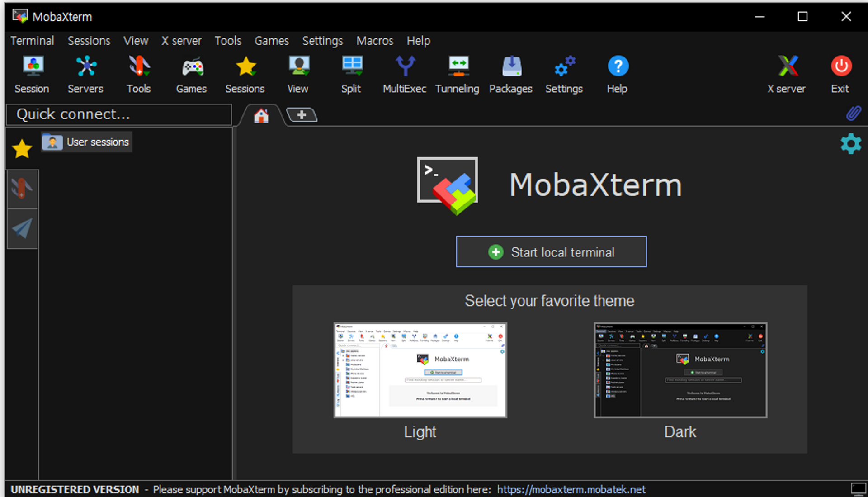Click the Quick connect input field
The height and width of the screenshot is (497, 868).
[x=119, y=114]
